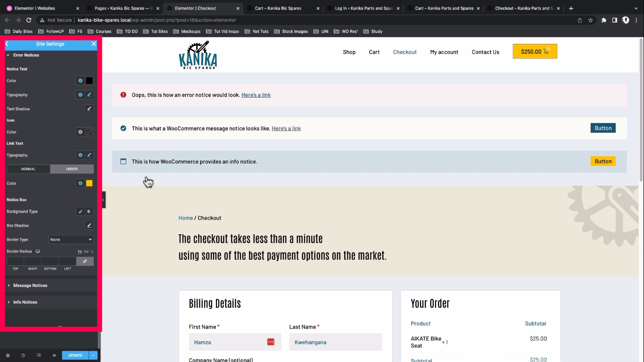Edit the Text Shadow settings
Viewport: 644px width, 362px height.
click(89, 109)
